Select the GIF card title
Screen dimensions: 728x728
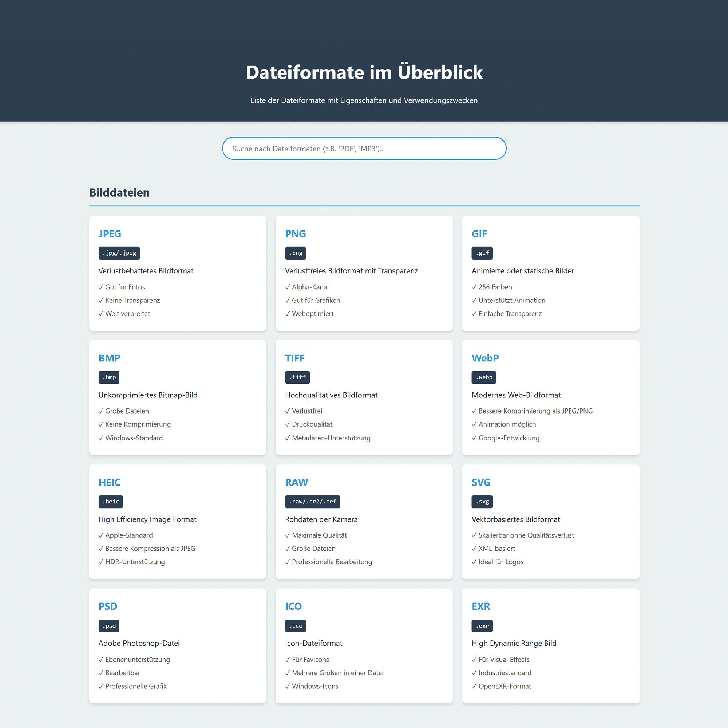(479, 234)
